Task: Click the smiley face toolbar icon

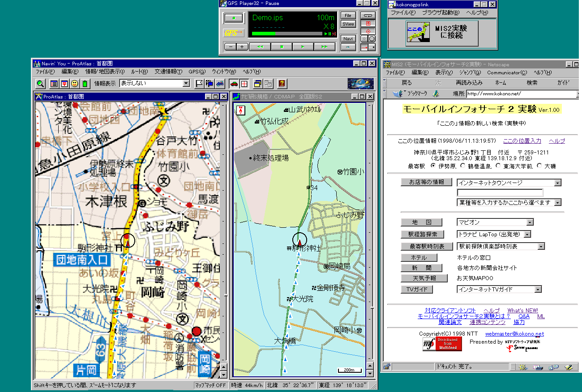Action: point(74,83)
